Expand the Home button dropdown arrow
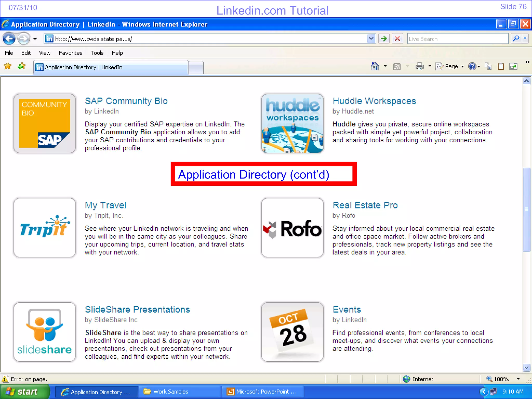The image size is (532, 399). tap(385, 66)
